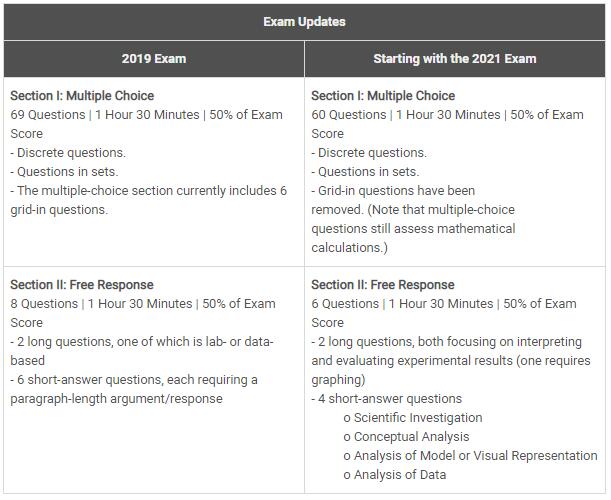Click the 60 Questions text line
The width and height of the screenshot is (611, 500).
(x=447, y=124)
